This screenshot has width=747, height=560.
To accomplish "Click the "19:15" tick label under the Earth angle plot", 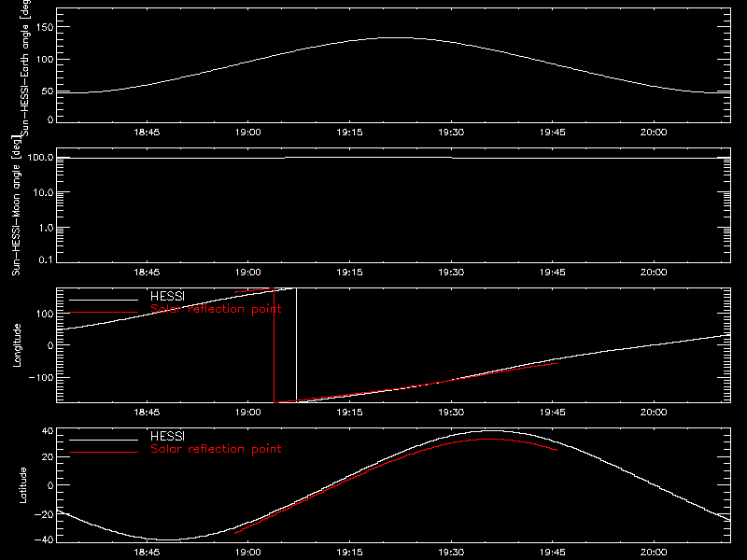I will 349,133.
